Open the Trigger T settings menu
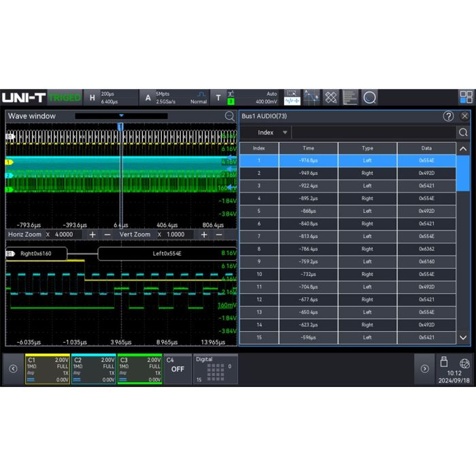Image resolution: width=476 pixels, height=476 pixels. tap(218, 98)
